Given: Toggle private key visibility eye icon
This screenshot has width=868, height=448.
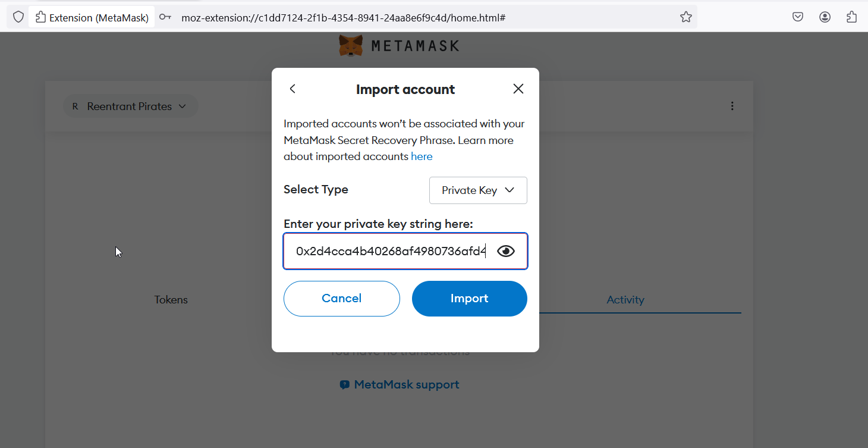Looking at the screenshot, I should [506, 251].
